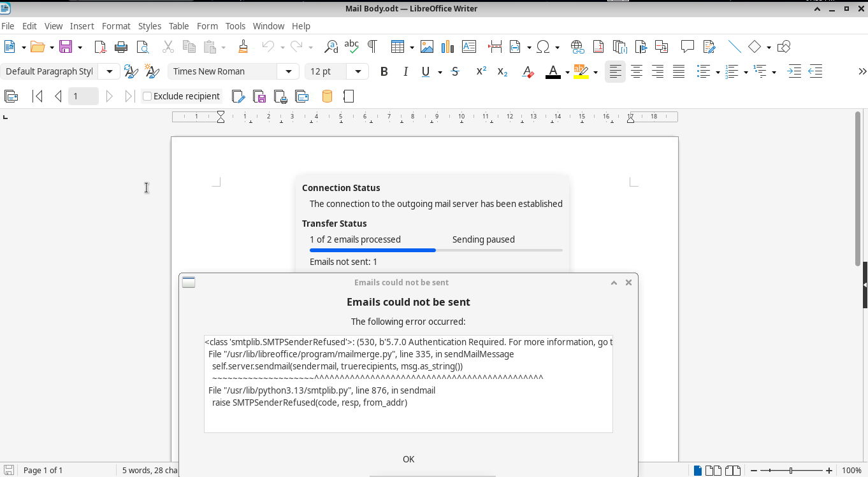Open the Tools menu
This screenshot has height=477, width=868.
(x=235, y=26)
